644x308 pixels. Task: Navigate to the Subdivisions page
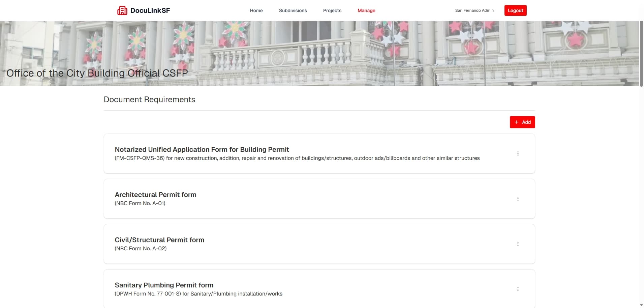[x=293, y=10]
